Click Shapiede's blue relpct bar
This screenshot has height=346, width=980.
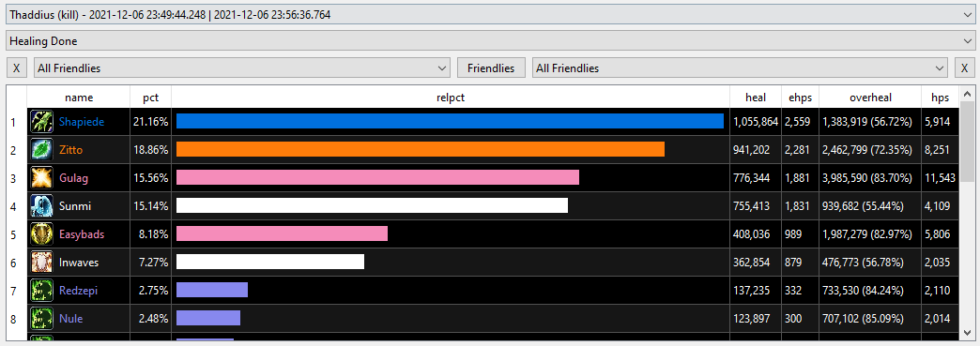[450, 121]
